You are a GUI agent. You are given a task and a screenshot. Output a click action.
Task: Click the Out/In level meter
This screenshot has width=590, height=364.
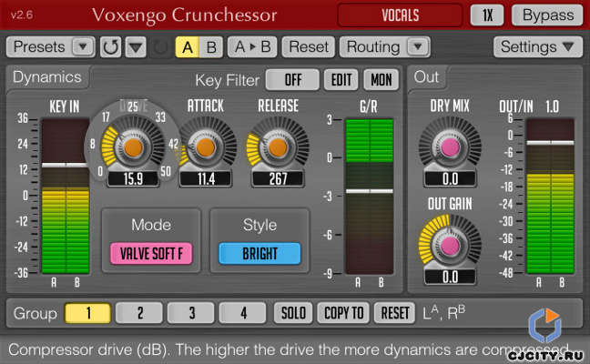(x=550, y=197)
